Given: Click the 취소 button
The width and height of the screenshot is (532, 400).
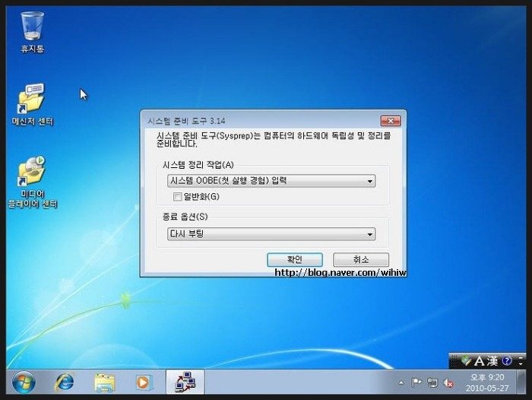Looking at the screenshot, I should pos(361,260).
